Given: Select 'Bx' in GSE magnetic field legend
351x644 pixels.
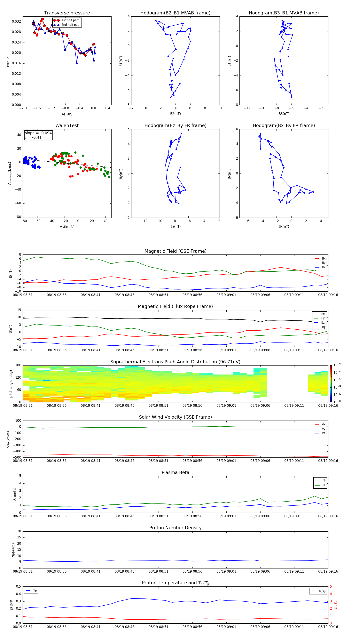Looking at the screenshot, I should coord(320,259).
